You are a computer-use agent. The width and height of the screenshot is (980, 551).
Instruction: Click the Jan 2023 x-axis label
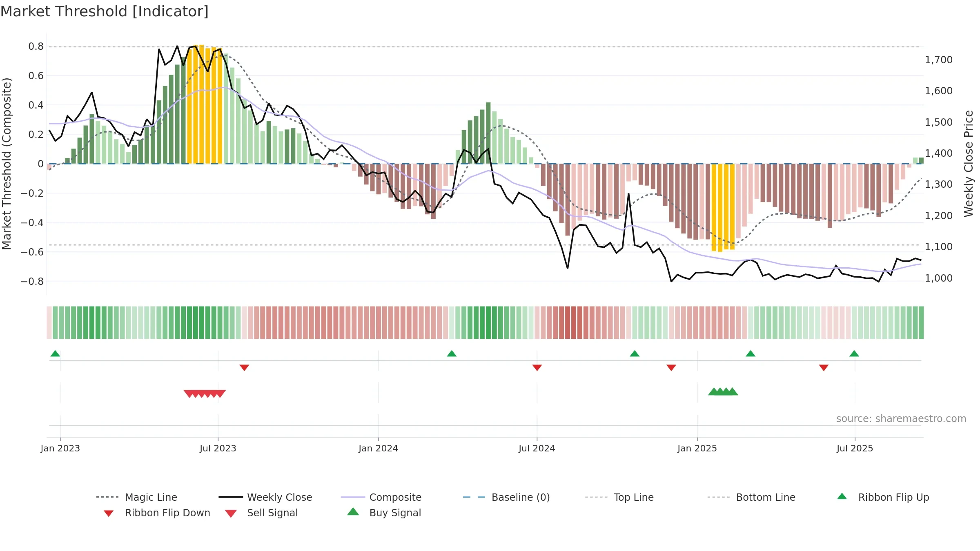pos(60,448)
